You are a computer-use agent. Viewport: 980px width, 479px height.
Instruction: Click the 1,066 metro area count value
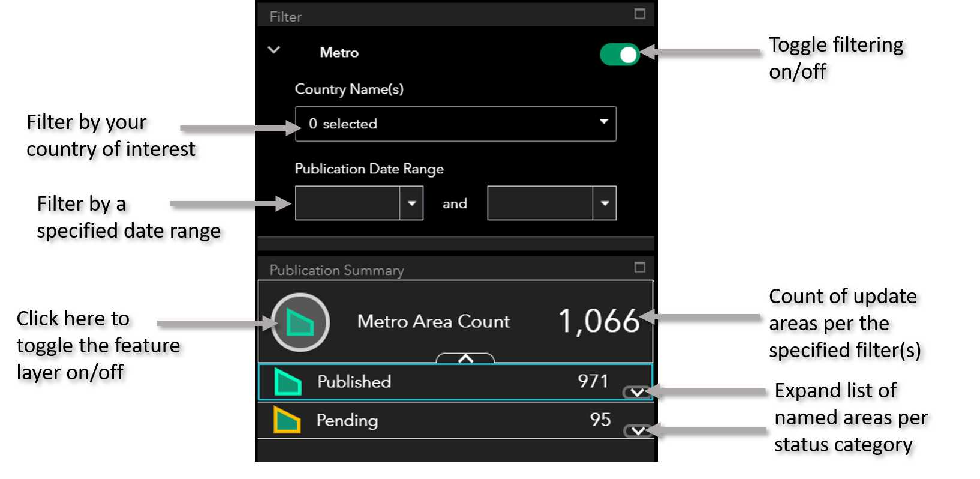(599, 321)
